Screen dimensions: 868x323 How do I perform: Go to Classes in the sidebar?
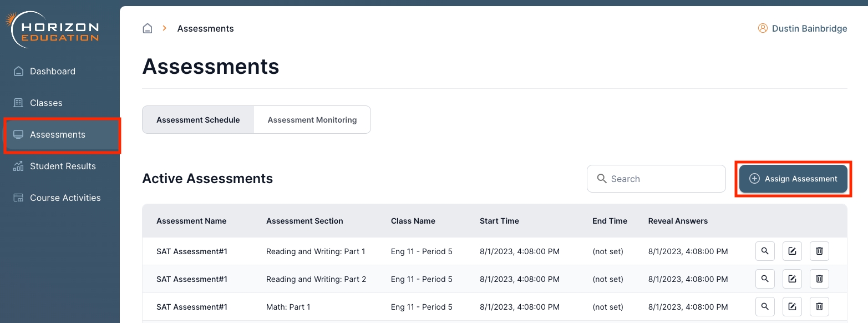pos(46,103)
